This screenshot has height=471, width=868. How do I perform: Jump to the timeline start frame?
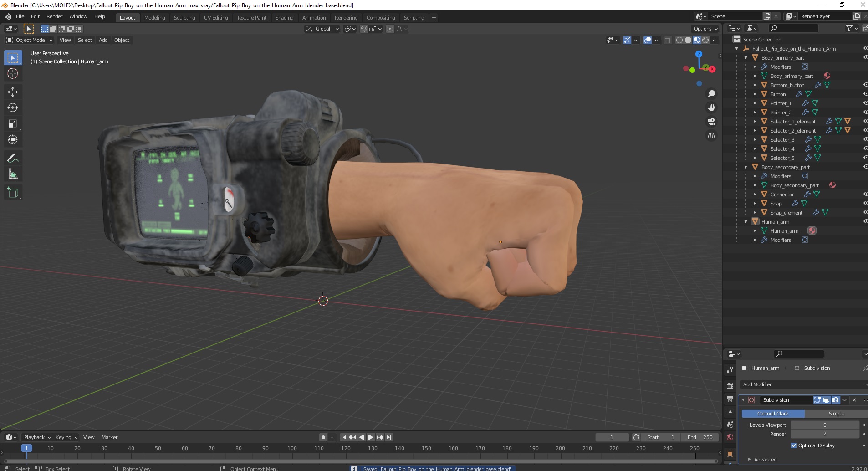click(x=343, y=437)
